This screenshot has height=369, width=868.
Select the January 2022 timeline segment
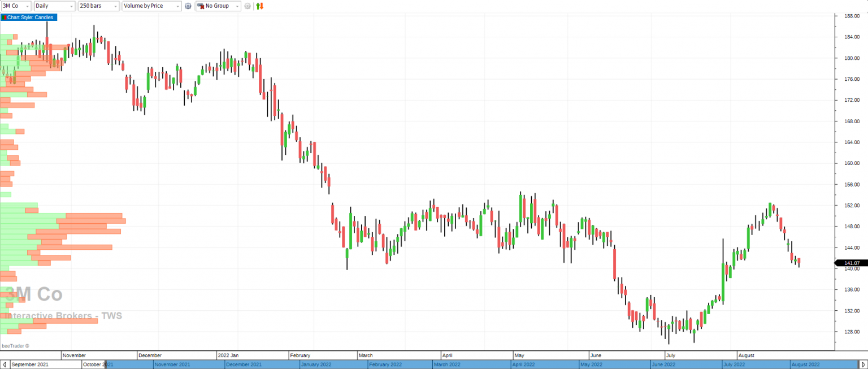tap(315, 364)
